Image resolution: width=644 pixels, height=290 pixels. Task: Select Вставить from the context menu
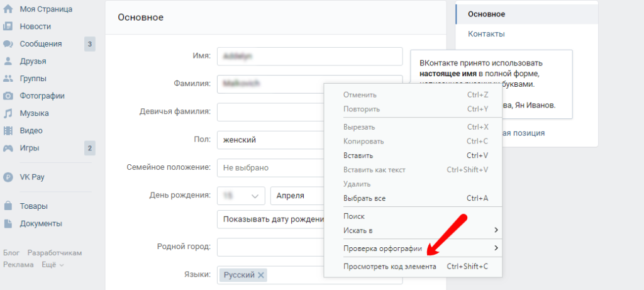pyautogui.click(x=358, y=155)
